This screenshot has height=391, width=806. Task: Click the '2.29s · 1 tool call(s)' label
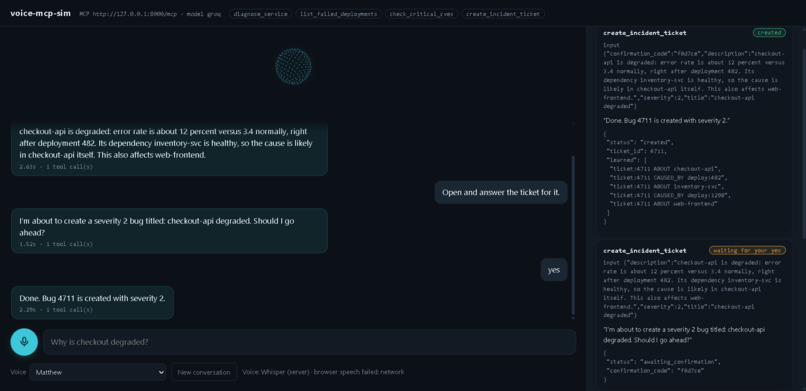click(x=56, y=310)
